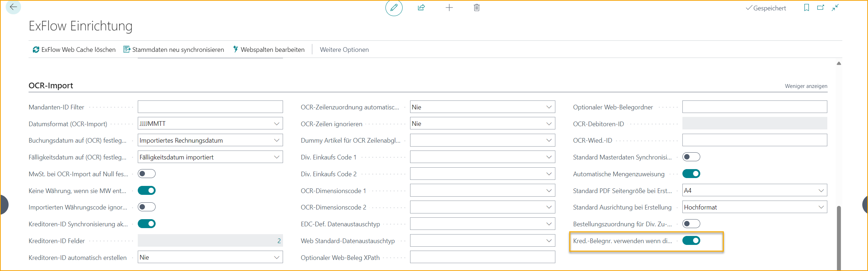This screenshot has width=868, height=271.
Task: Click the plus new-record icon
Action: tap(449, 8)
